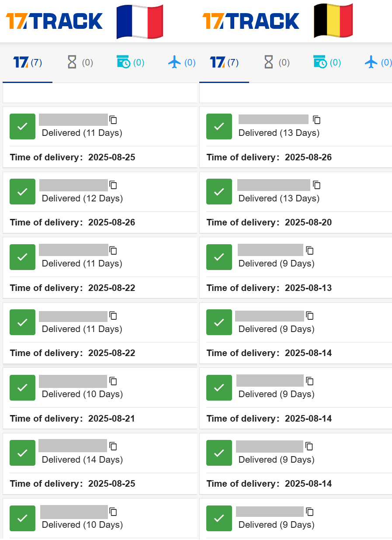This screenshot has height=540, width=392.
Task: Switch to the '17 (7)' tab in the left panel
Action: point(27,62)
